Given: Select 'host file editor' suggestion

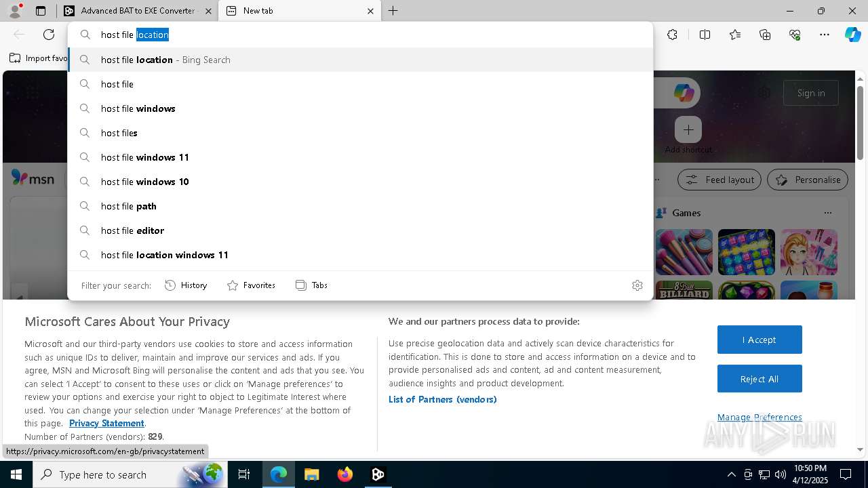Looking at the screenshot, I should tap(360, 230).
